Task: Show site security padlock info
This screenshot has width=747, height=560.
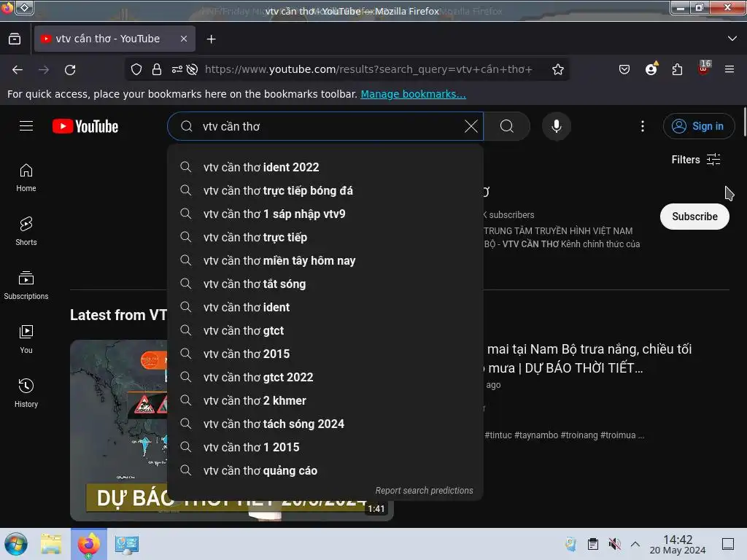Action: tap(157, 69)
